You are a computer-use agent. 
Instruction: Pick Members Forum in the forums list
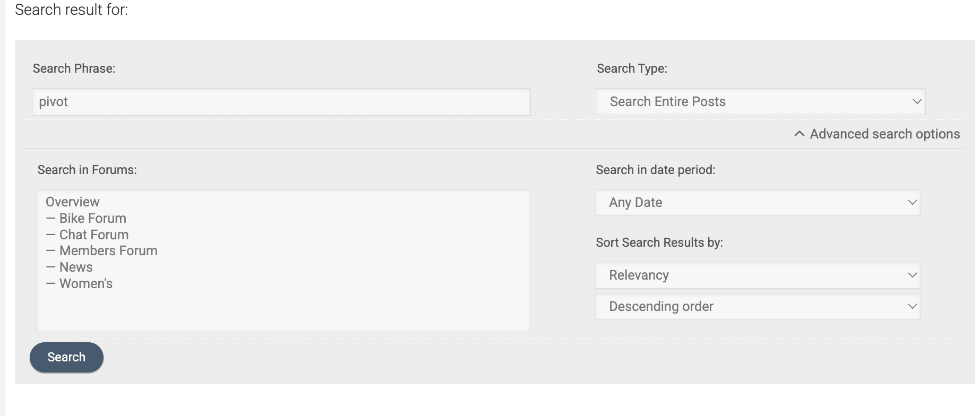pyautogui.click(x=108, y=251)
